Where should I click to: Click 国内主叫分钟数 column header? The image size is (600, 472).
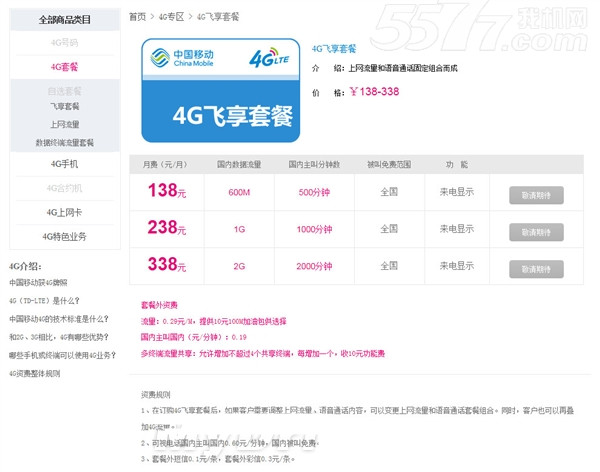click(314, 165)
